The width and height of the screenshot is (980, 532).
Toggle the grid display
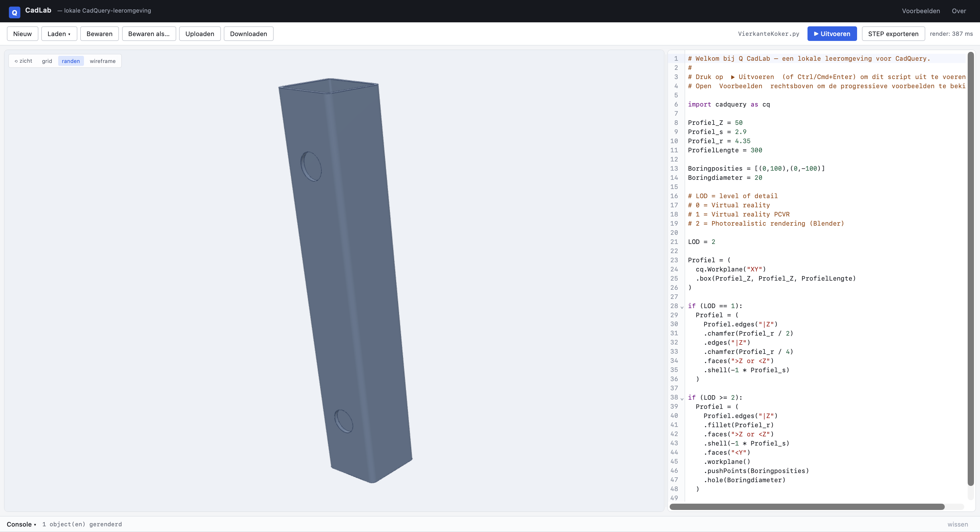click(x=47, y=61)
